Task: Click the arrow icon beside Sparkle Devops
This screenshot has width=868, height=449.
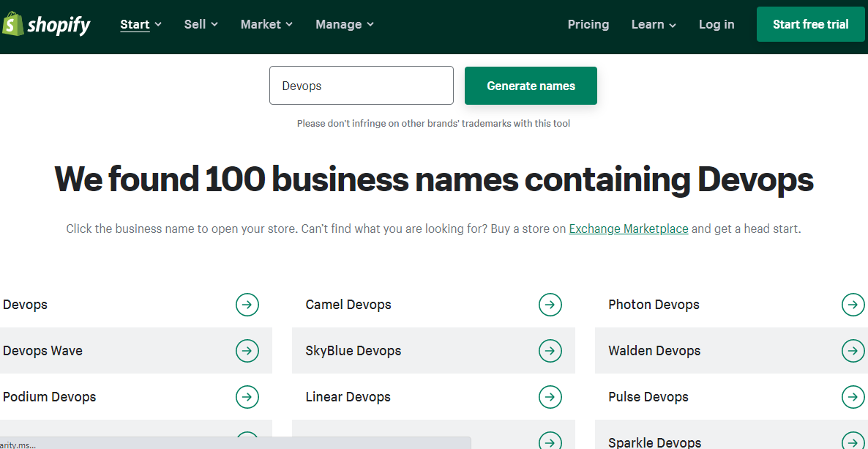Action: point(853,442)
